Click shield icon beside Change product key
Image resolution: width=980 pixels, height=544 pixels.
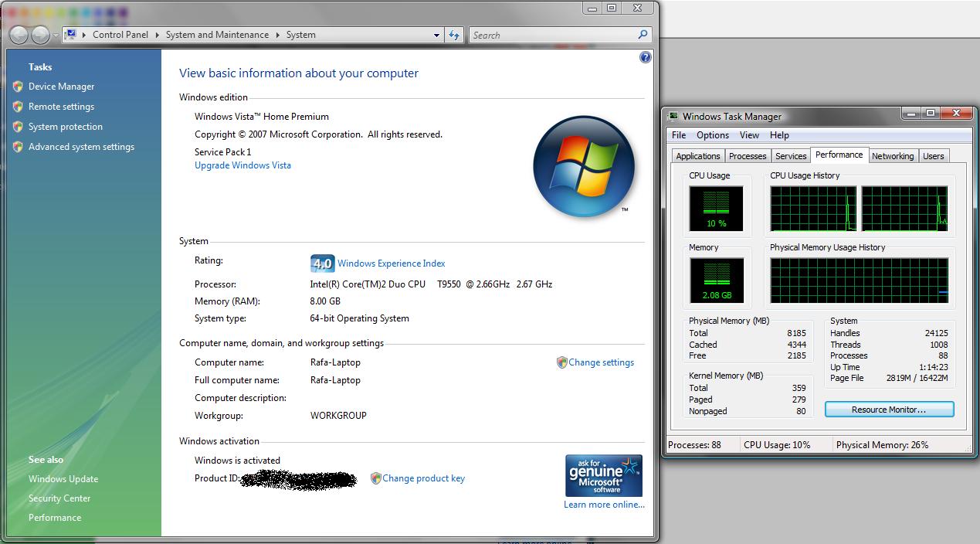pos(376,478)
